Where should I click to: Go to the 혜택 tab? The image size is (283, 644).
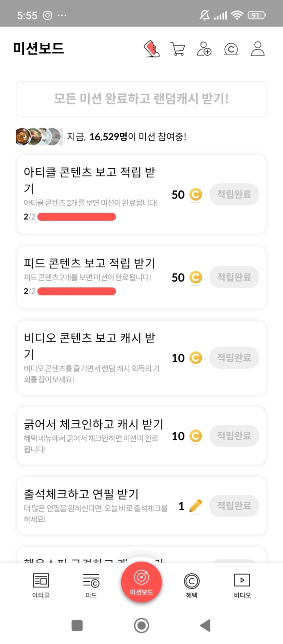(192, 585)
